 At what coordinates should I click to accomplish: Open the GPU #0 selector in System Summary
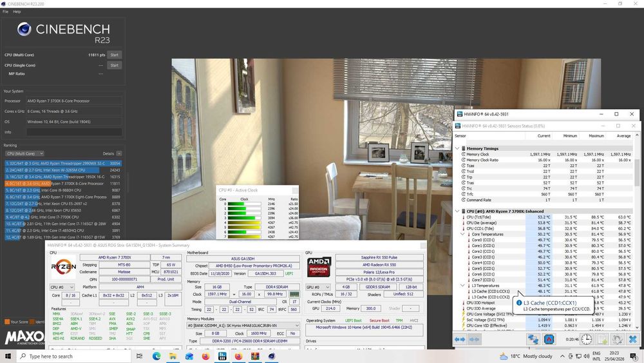[318, 287]
